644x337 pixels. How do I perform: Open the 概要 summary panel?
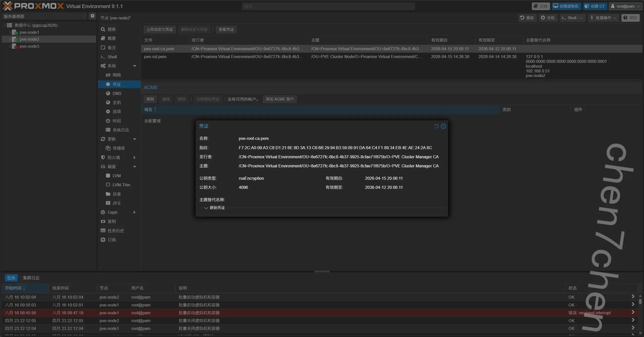(x=119, y=38)
